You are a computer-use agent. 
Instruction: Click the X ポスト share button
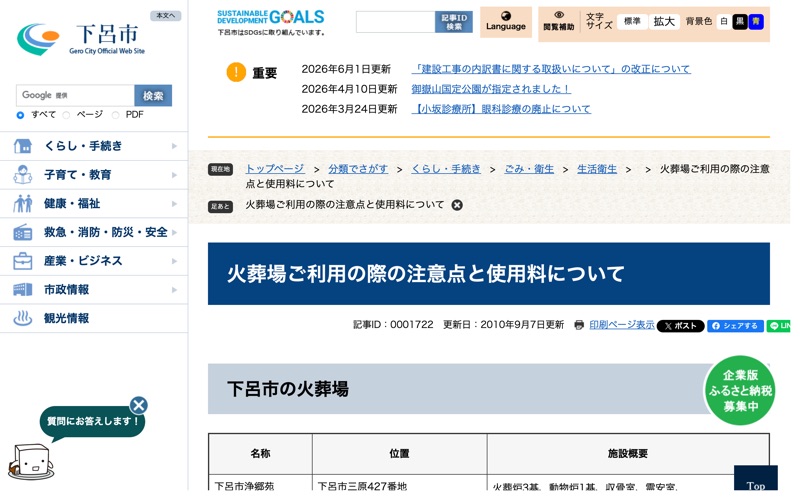click(x=680, y=326)
